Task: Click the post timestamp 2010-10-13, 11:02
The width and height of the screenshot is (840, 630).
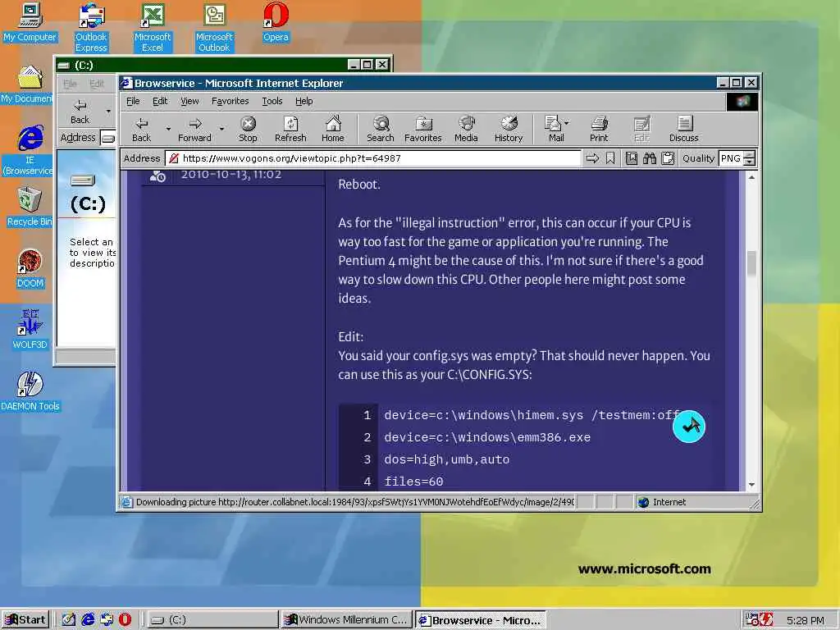Action: point(231,175)
